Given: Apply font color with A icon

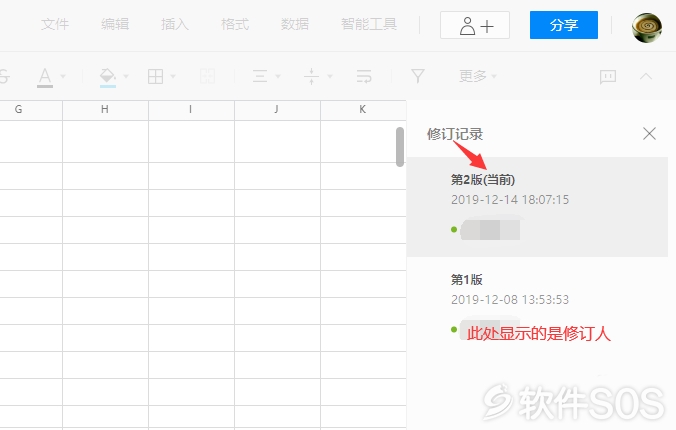Looking at the screenshot, I should click(45, 78).
